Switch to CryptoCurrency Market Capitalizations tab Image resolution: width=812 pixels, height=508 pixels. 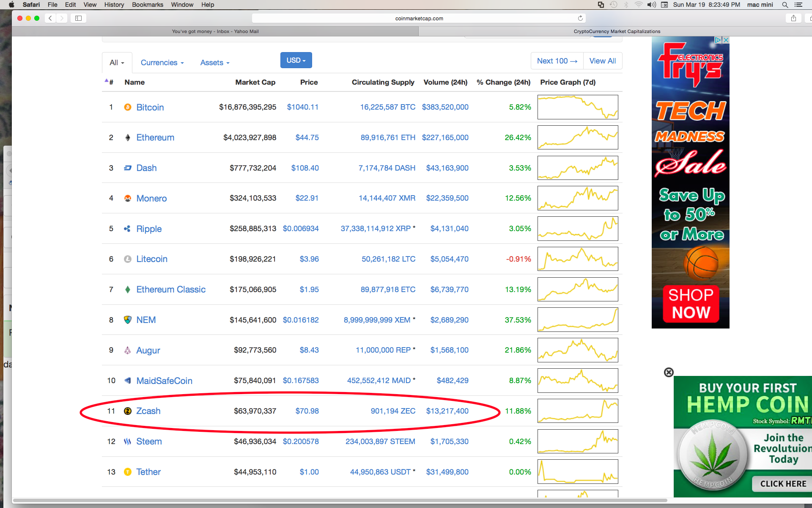tap(617, 31)
